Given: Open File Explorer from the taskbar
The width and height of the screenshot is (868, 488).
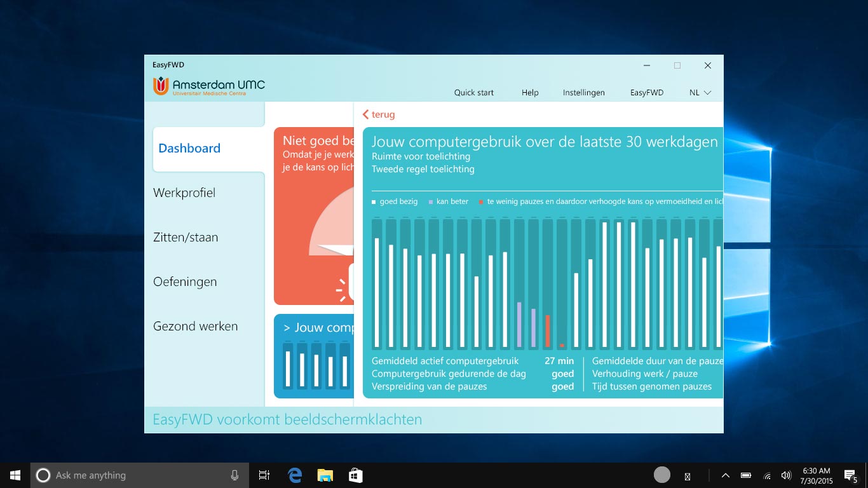Looking at the screenshot, I should click(325, 475).
